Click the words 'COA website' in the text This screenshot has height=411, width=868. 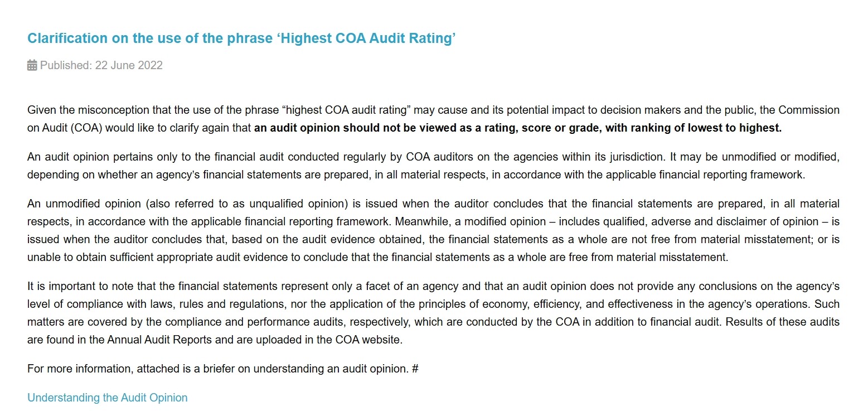370,340
